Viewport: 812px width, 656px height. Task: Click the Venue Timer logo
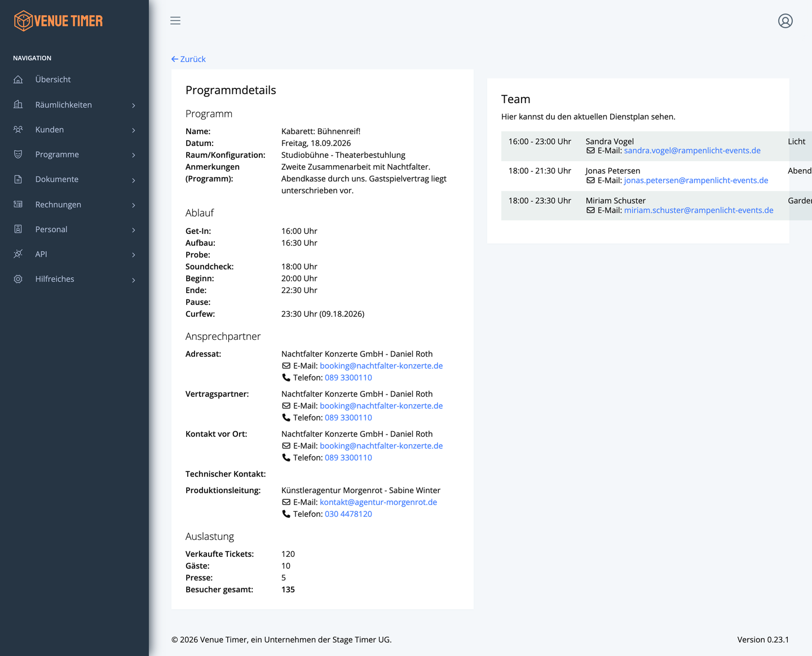point(59,21)
